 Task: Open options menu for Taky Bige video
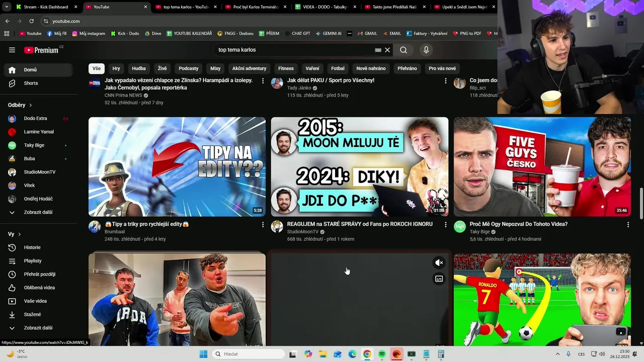coord(628,225)
